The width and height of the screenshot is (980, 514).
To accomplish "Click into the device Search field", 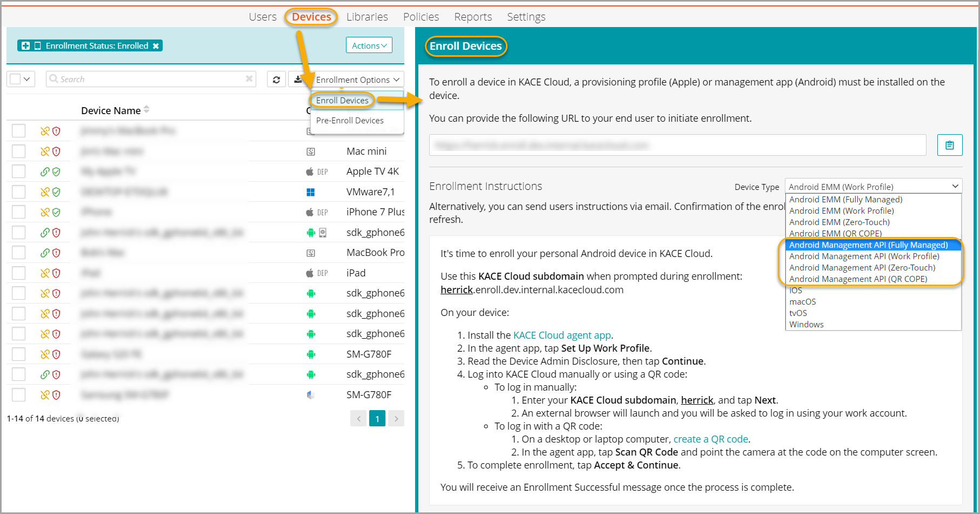I will tap(146, 79).
